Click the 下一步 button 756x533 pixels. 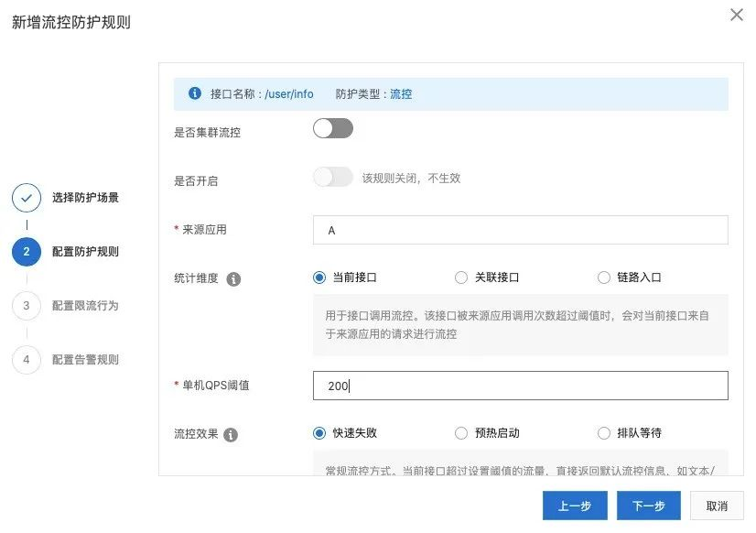pyautogui.click(x=648, y=506)
